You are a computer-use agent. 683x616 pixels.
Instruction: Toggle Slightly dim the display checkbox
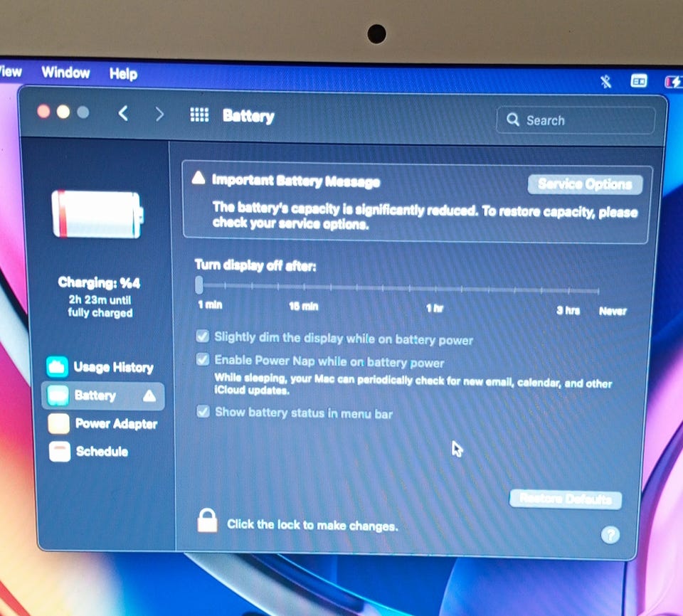pos(203,336)
